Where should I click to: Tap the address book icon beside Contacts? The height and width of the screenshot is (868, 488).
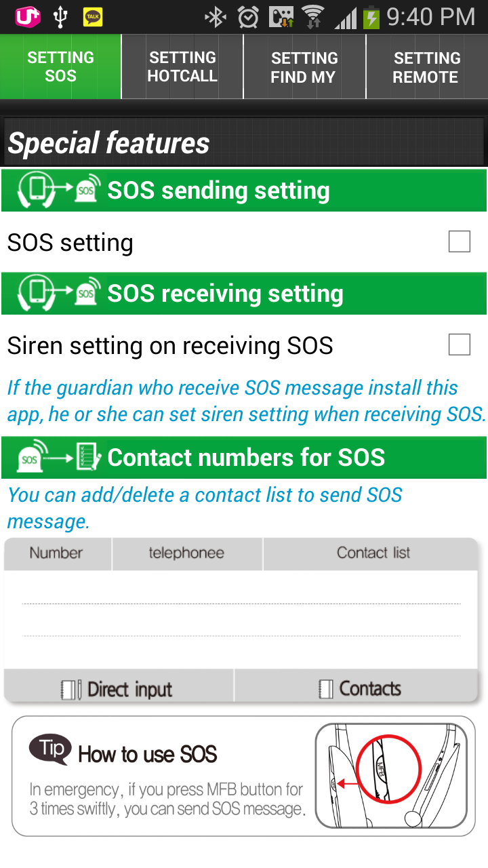(326, 690)
